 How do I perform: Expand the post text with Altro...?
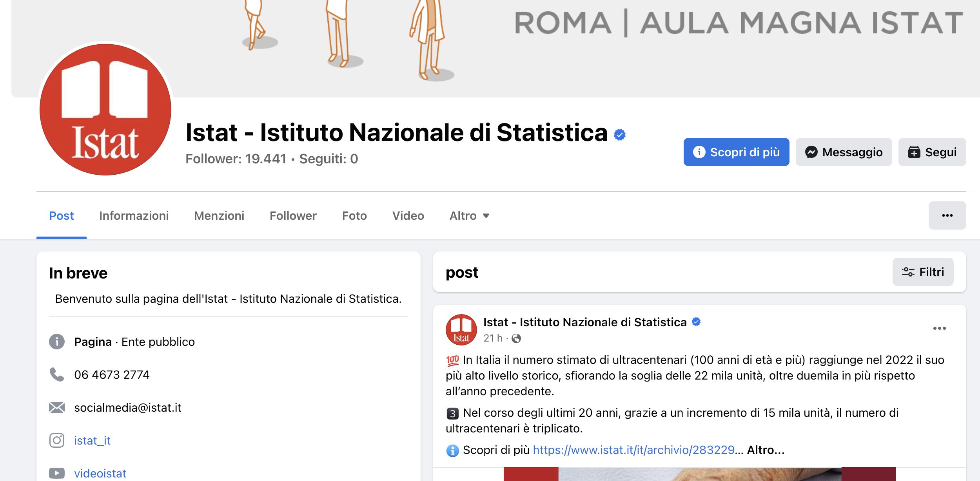(766, 450)
